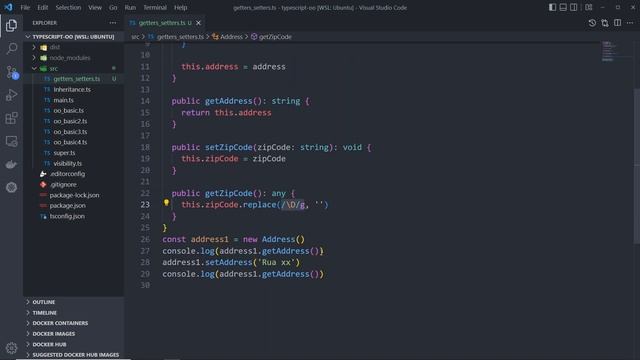Open the timeline history icon in editor toolbar
This screenshot has height=360, width=640.
click(x=592, y=23)
